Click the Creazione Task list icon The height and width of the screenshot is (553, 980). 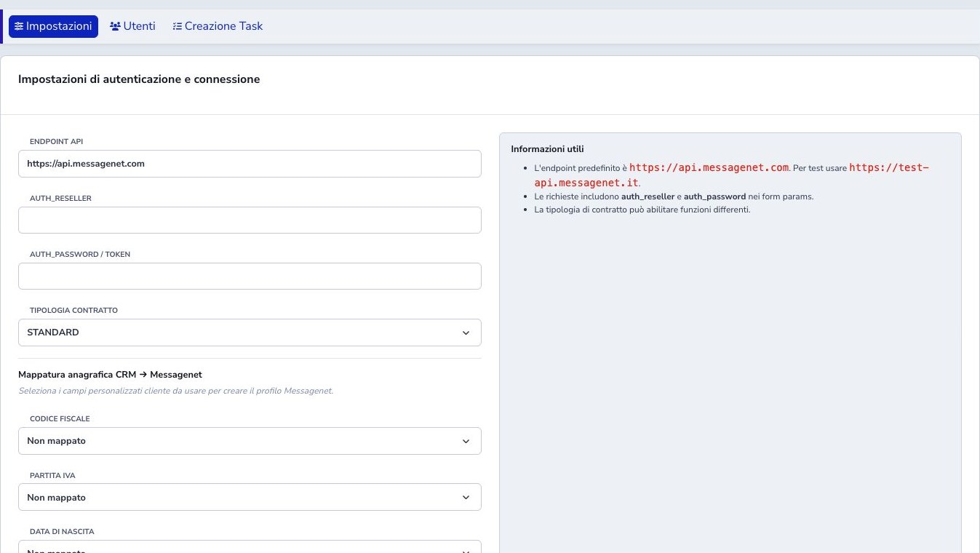pyautogui.click(x=177, y=26)
